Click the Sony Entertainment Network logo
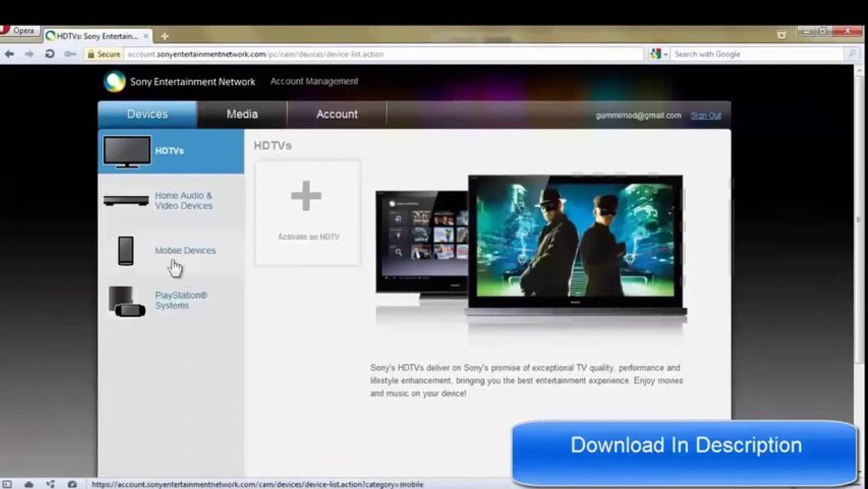The image size is (868, 489). coord(180,81)
